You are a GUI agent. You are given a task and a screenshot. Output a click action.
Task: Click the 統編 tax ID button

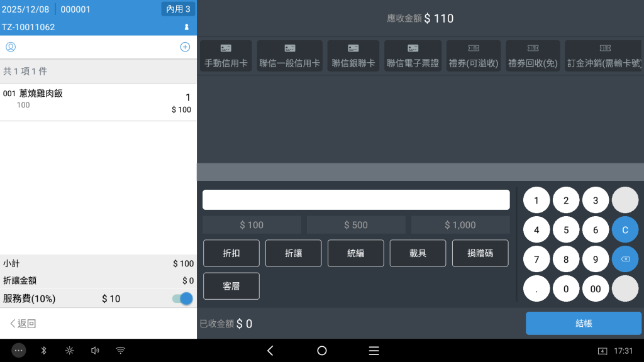tap(355, 253)
